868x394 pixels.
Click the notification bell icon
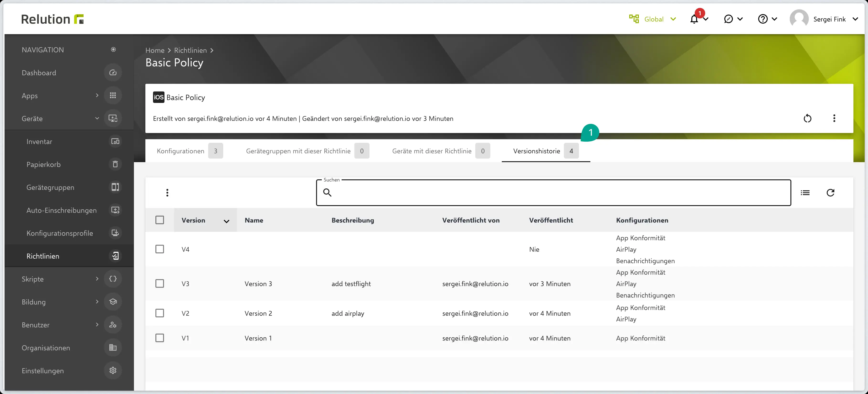pos(694,19)
